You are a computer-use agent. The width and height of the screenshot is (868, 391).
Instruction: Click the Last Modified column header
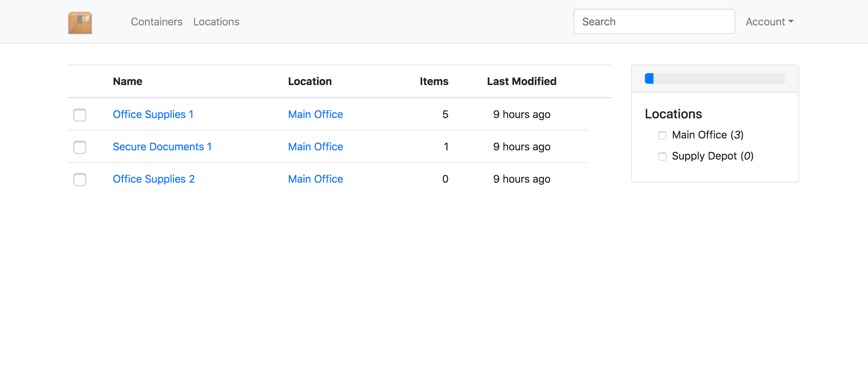(521, 81)
